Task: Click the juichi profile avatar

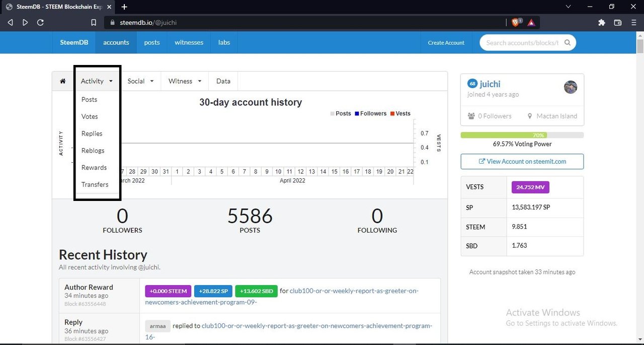Action: point(571,87)
